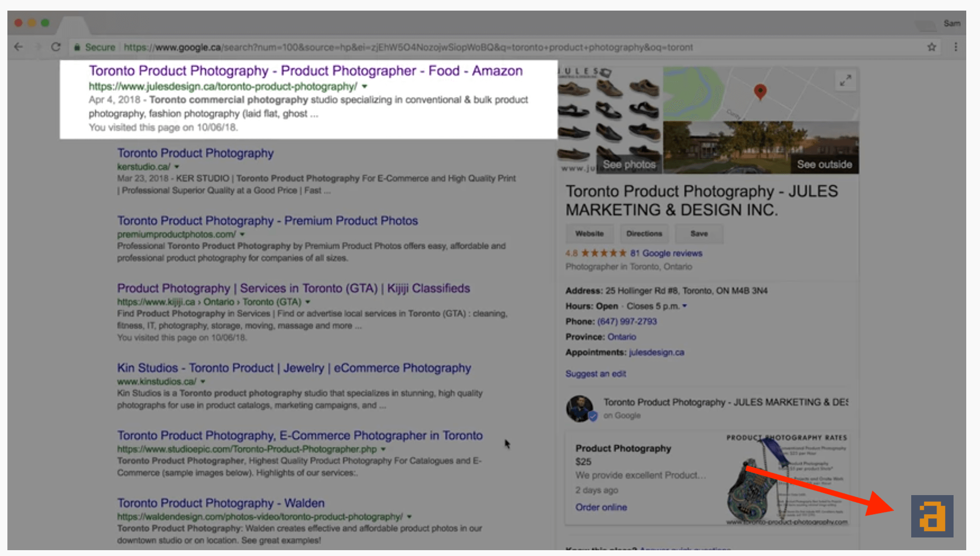Expand hours dropdown next to Closes 5 p.m.
980x556 pixels.
685,306
